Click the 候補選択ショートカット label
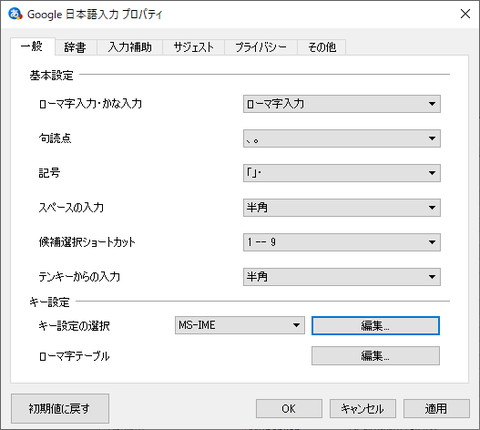 pyautogui.click(x=87, y=242)
